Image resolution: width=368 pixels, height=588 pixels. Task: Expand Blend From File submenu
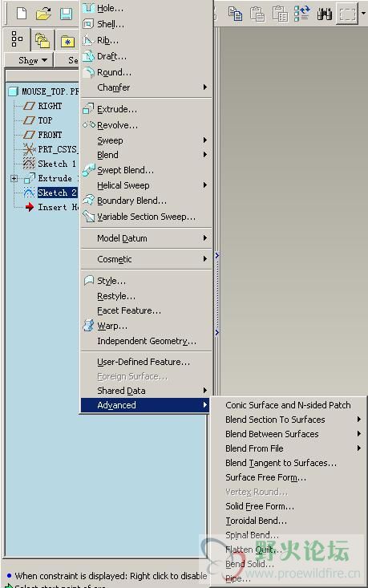[x=288, y=448]
